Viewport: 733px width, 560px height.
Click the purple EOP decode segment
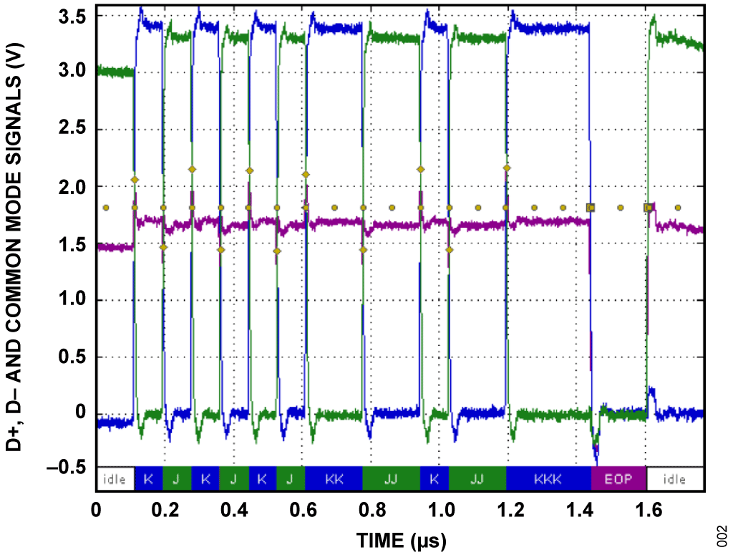point(618,479)
